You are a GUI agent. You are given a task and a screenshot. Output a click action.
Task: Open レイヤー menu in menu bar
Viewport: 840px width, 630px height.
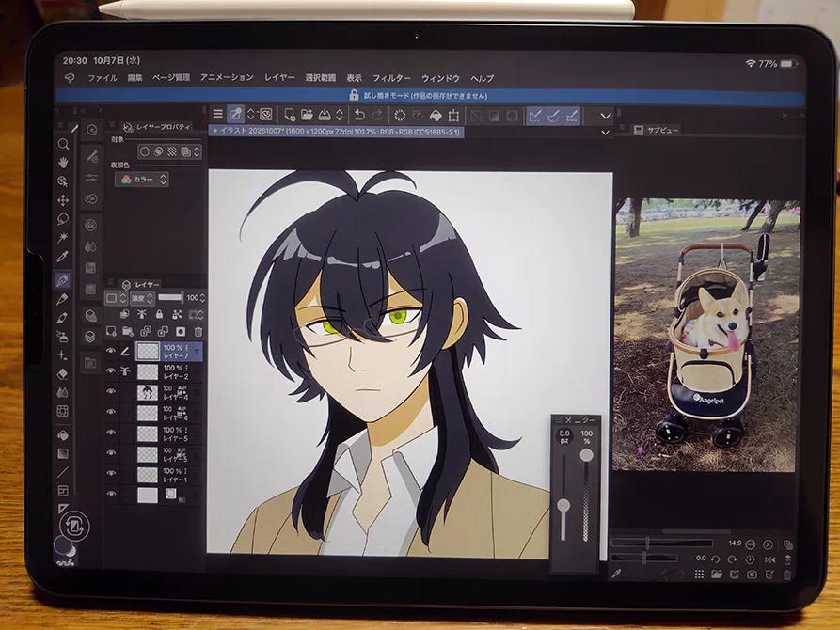pos(279,78)
